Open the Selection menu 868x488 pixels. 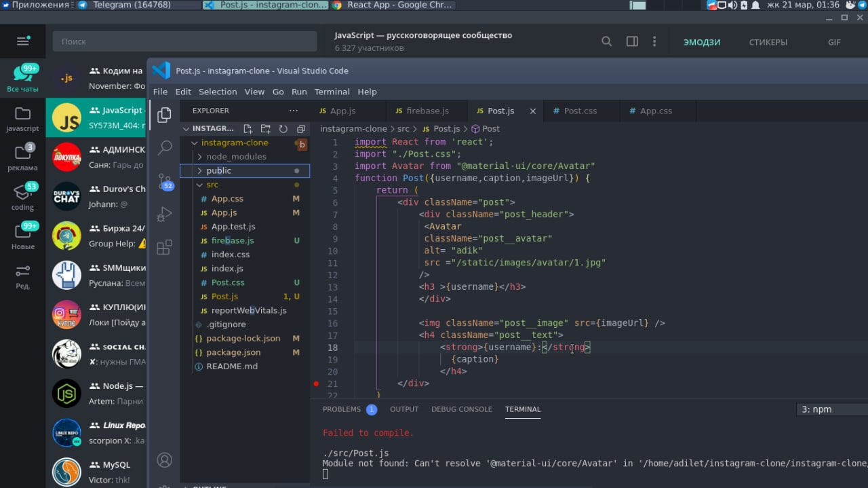pyautogui.click(x=218, y=92)
